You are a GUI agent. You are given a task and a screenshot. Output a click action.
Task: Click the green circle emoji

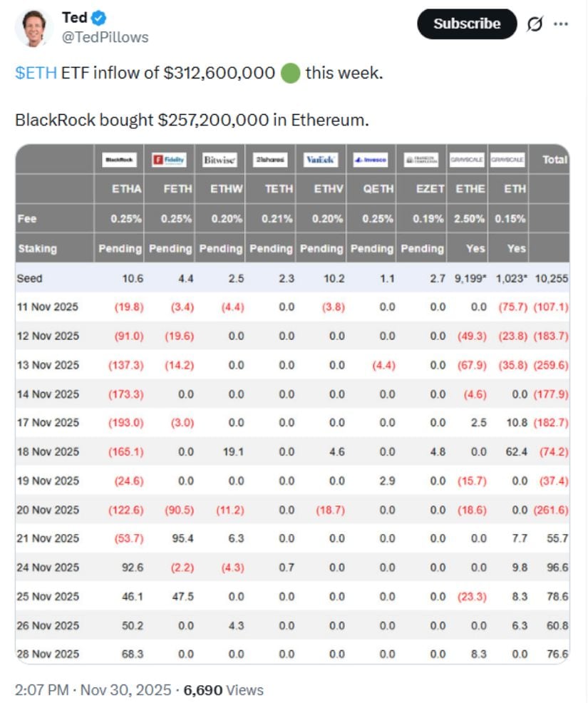point(290,73)
